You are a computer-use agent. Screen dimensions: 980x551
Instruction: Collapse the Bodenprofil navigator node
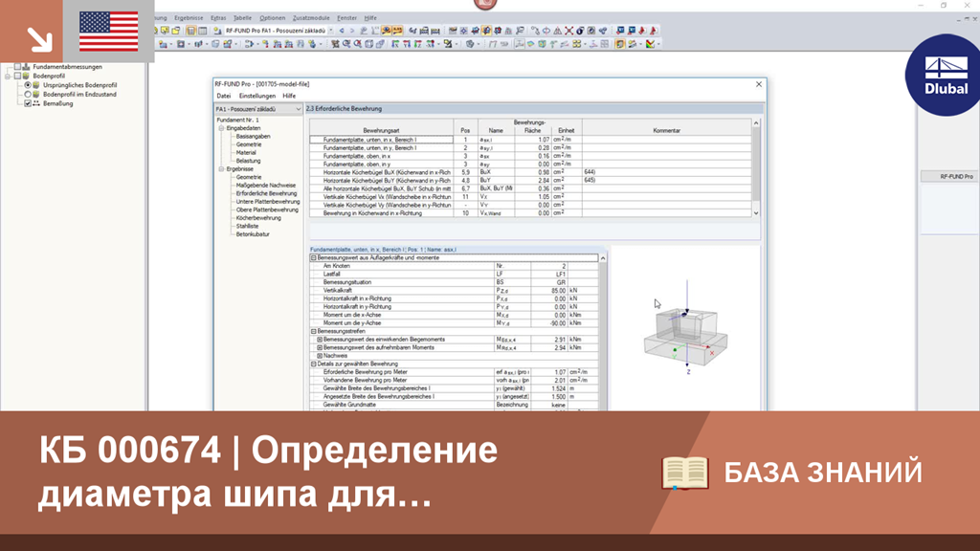point(8,76)
